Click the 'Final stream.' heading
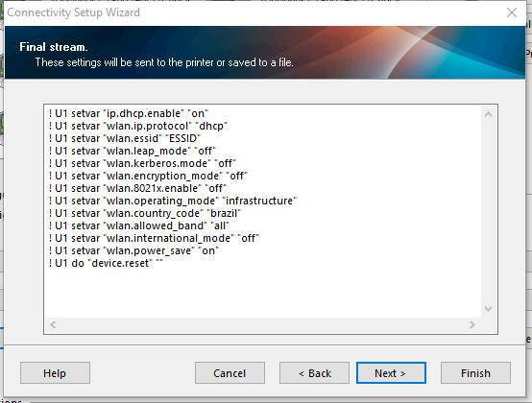Screen dimensions: 532x403 point(54,47)
